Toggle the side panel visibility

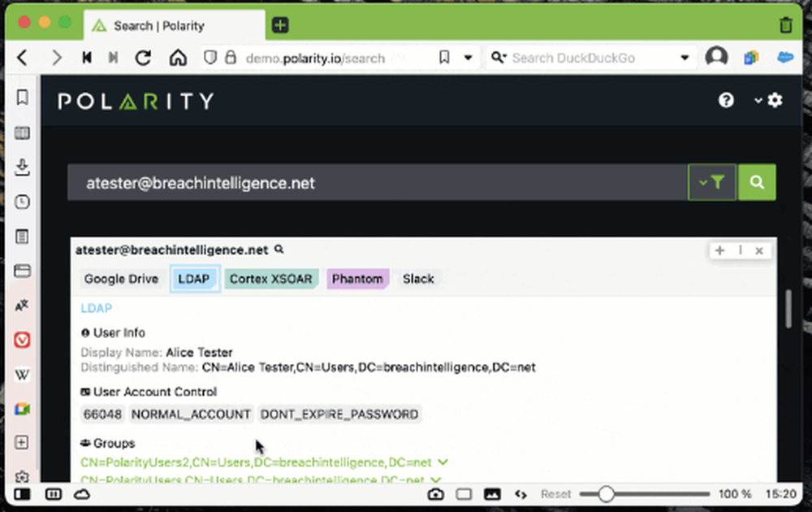22,494
